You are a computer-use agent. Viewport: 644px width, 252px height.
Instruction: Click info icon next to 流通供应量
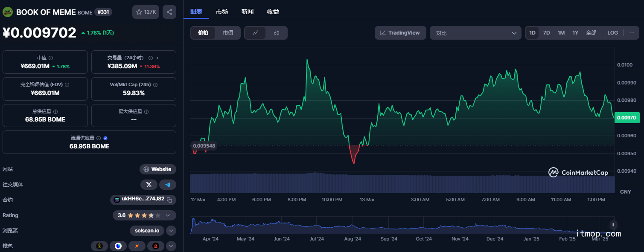99,138
